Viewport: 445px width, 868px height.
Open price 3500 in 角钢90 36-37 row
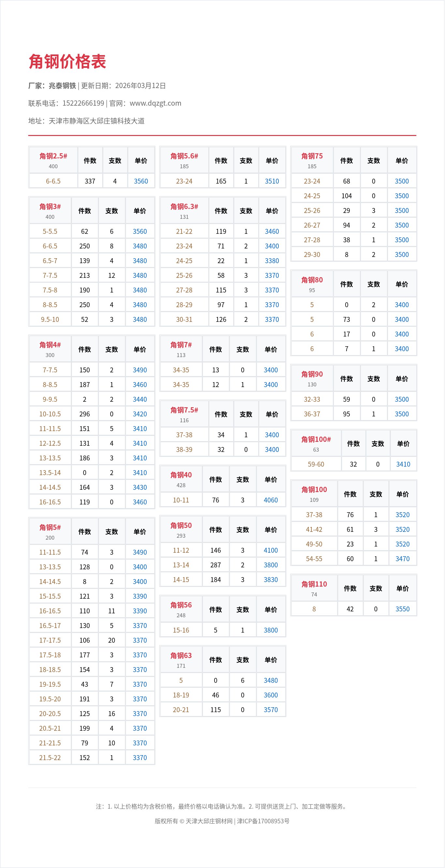point(402,414)
